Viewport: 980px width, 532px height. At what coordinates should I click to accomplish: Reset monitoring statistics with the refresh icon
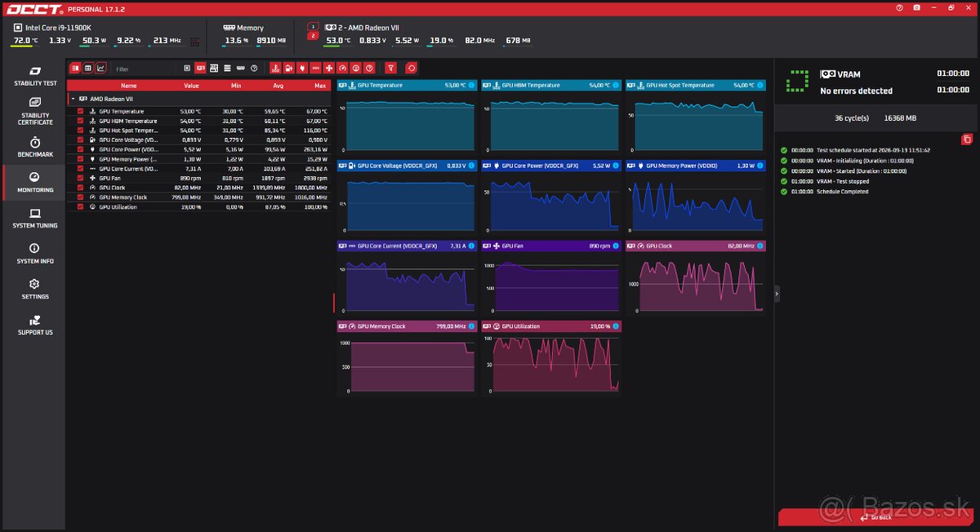point(411,69)
